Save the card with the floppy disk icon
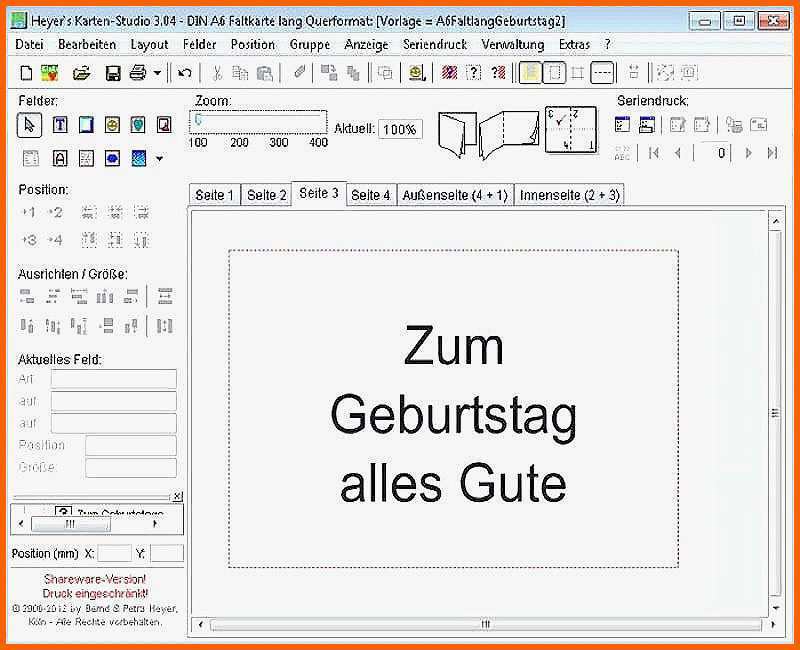Viewport: 800px width, 650px height. point(113,73)
